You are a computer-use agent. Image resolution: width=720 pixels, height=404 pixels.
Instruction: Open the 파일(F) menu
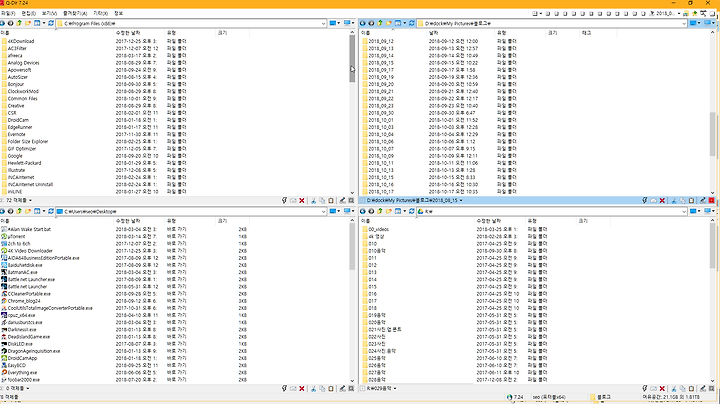click(x=8, y=14)
